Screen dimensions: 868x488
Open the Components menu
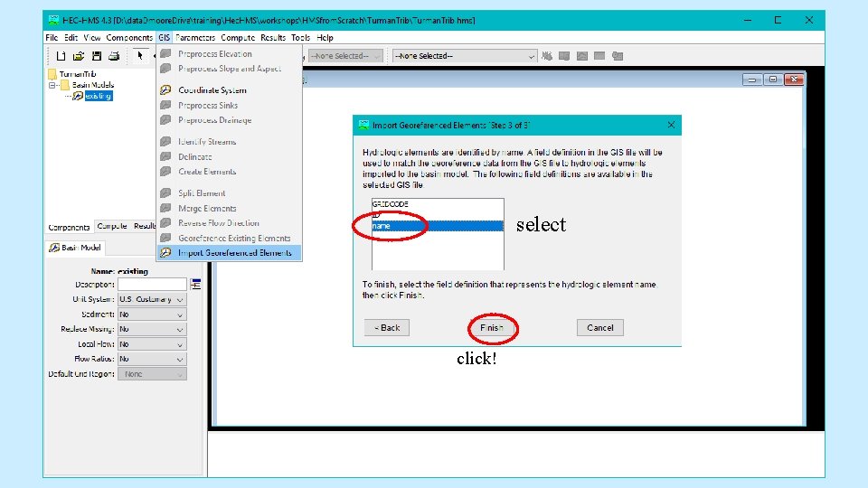tap(129, 38)
